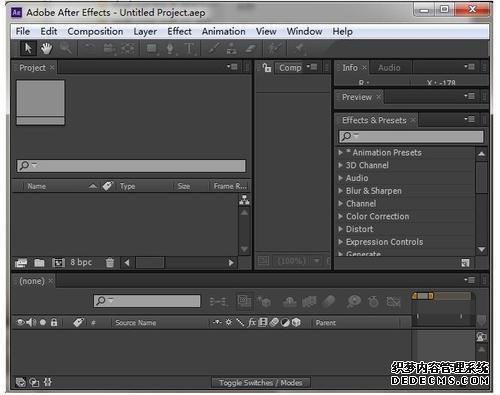Toggle Hide Shy Layers switch in timeline

click(x=290, y=302)
